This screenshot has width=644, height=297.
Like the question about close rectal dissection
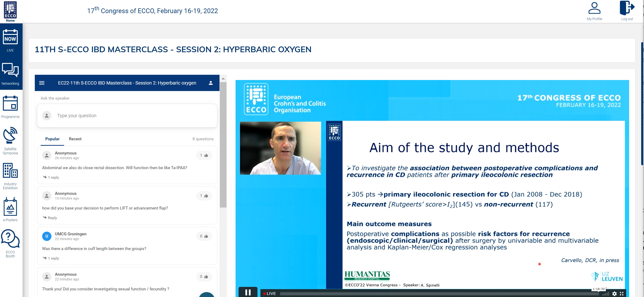(x=204, y=155)
